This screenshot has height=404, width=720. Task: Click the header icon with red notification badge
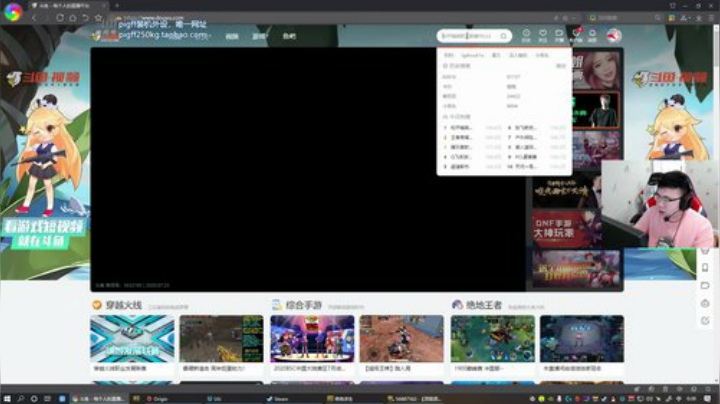pyautogui.click(x=576, y=35)
